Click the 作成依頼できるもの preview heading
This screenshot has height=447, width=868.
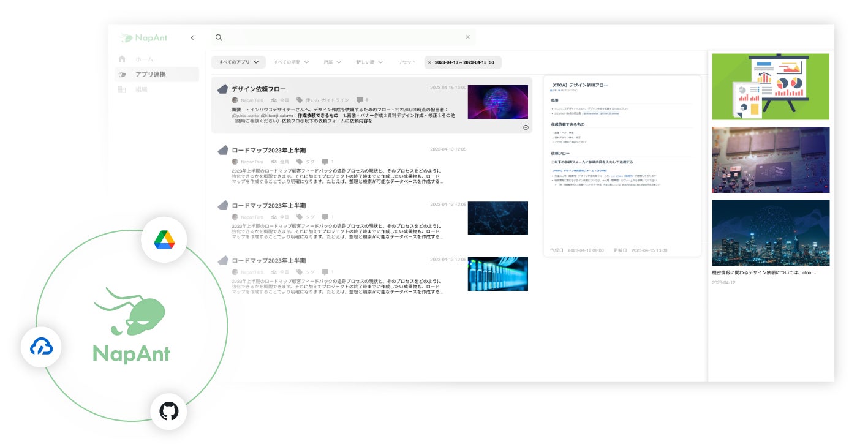pos(568,124)
